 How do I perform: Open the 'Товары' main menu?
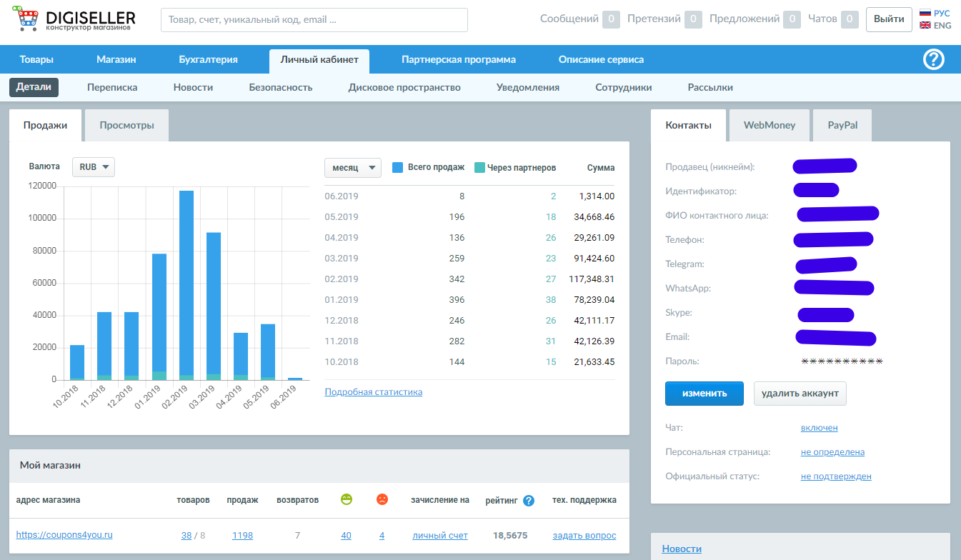36,60
